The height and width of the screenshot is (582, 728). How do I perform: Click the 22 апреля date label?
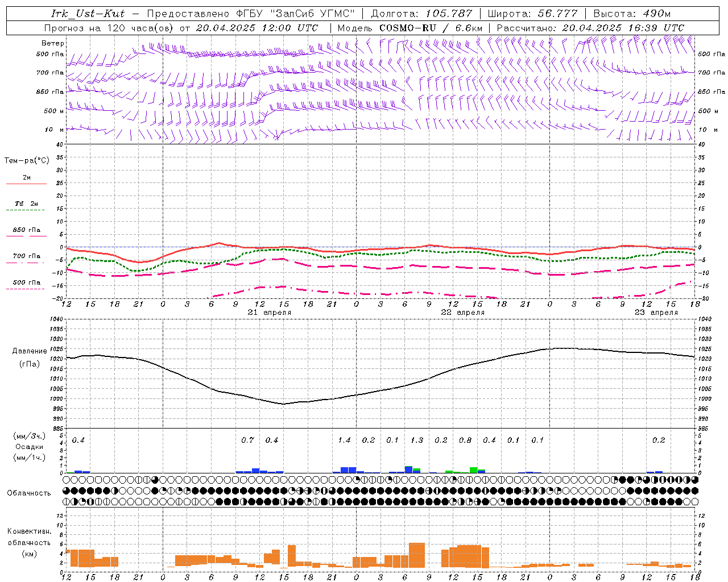(x=463, y=313)
